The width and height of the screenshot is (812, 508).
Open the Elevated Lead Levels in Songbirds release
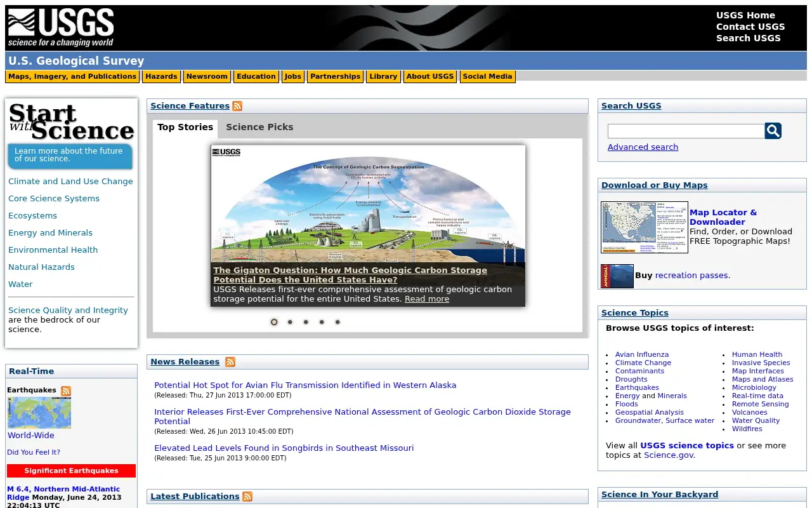tap(284, 448)
